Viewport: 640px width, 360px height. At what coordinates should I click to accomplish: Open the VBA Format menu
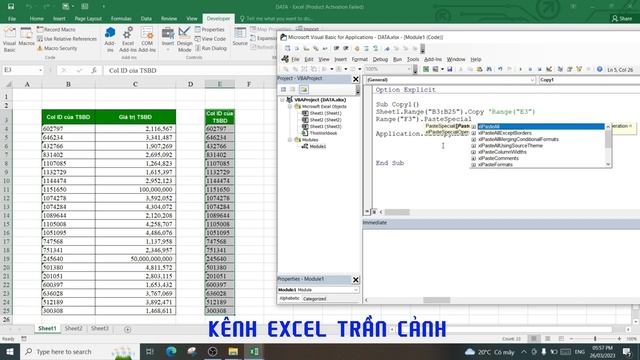(360, 59)
